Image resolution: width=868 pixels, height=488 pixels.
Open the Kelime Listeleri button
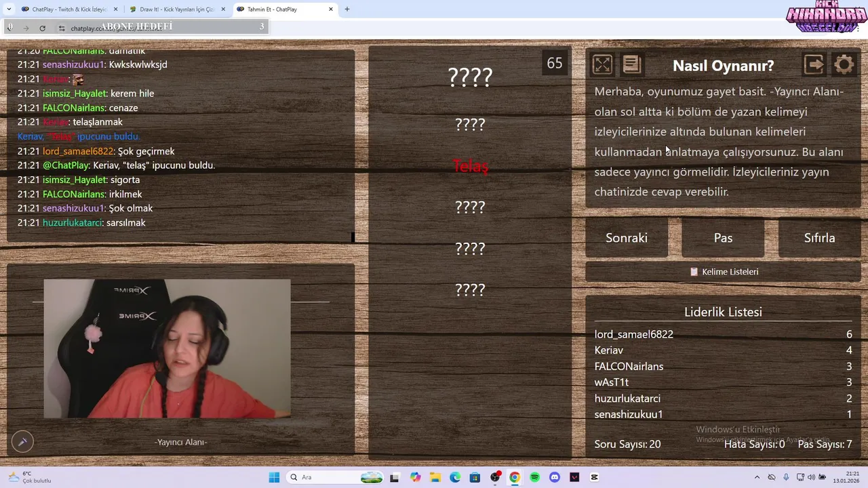[723, 272]
